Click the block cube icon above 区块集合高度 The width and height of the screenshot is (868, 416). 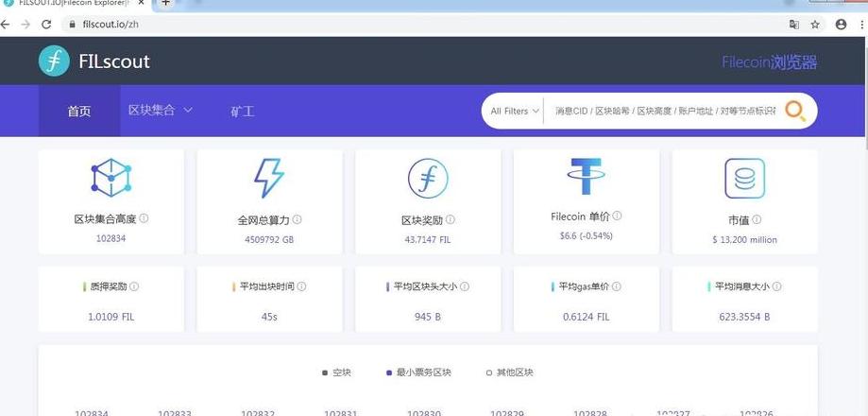pyautogui.click(x=111, y=178)
